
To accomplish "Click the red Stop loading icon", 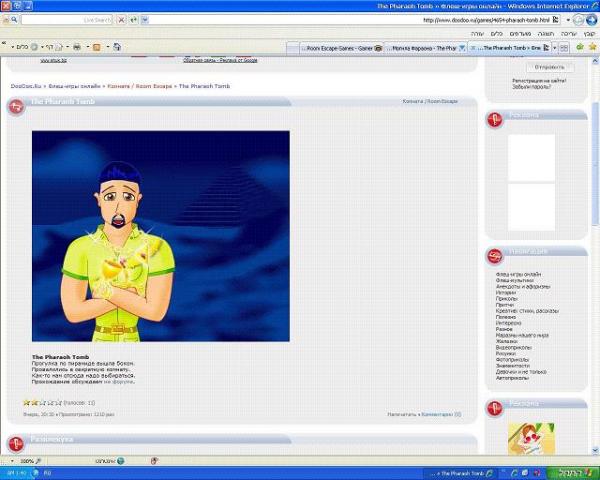I will tap(121, 20).
